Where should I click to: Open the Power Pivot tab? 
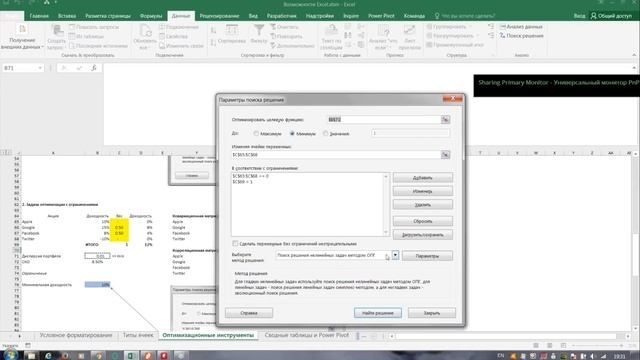pos(381,16)
